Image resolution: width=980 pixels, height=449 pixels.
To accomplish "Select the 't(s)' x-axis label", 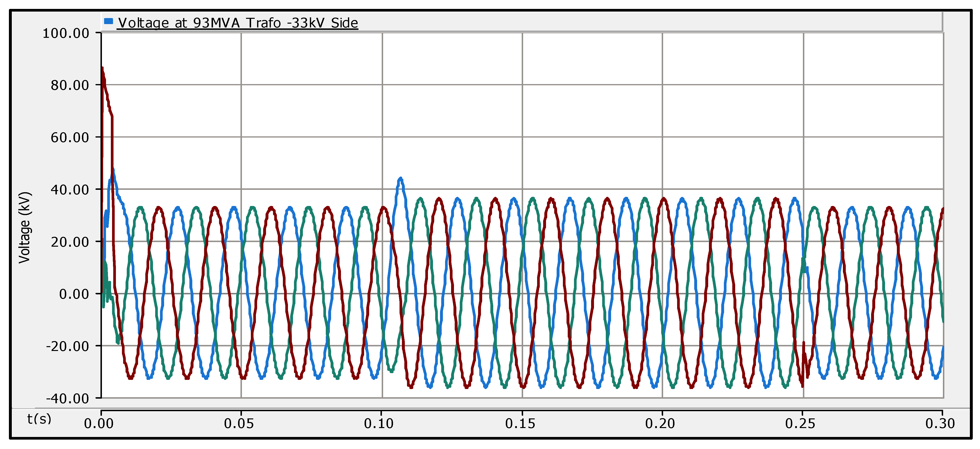I will (39, 419).
